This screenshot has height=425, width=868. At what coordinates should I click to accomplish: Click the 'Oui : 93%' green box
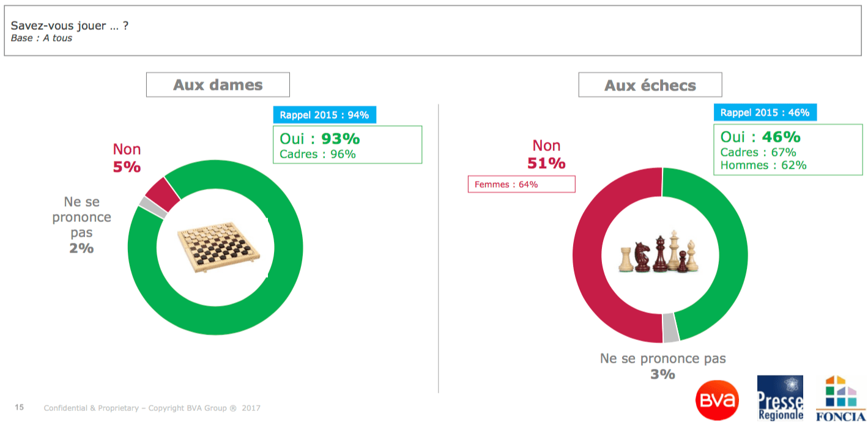click(347, 144)
